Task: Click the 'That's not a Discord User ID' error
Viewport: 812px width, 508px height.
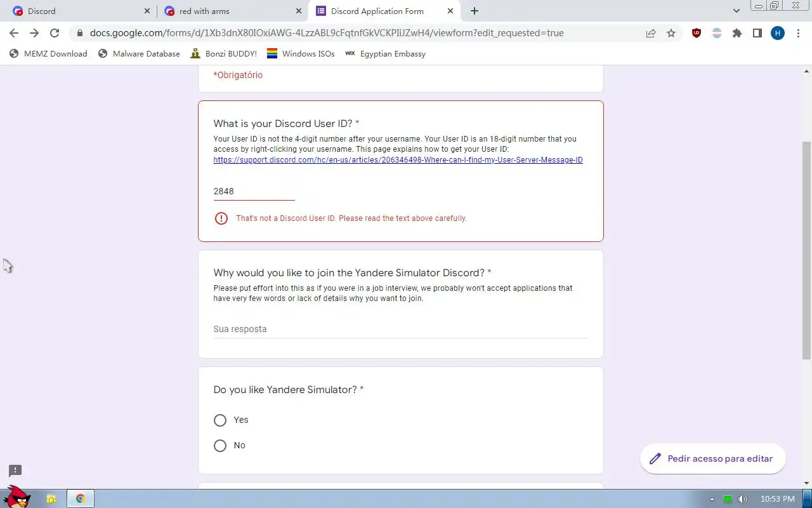Action: click(x=351, y=218)
